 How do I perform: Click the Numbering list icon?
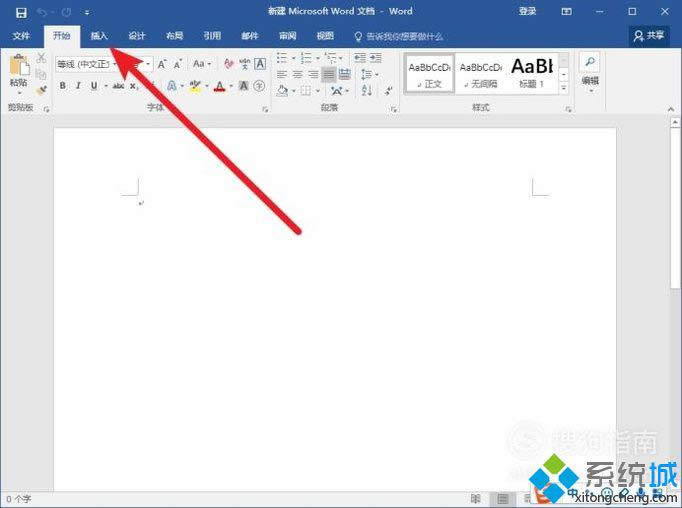pyautogui.click(x=306, y=58)
